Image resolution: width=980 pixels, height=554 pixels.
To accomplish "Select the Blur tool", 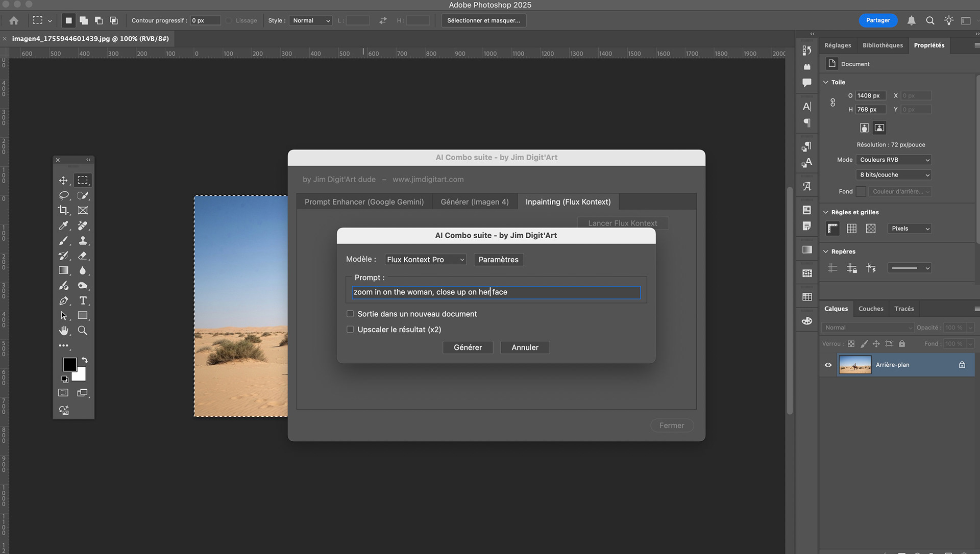I will tap(83, 270).
